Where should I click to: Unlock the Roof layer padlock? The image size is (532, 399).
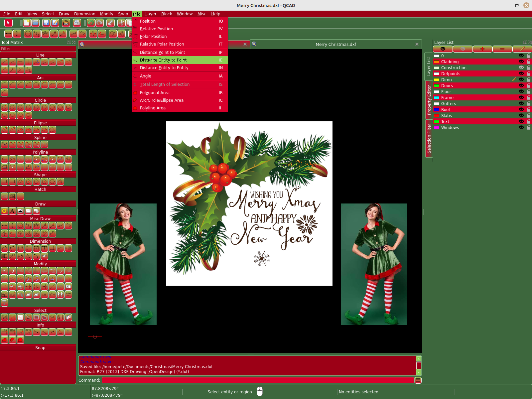tap(528, 109)
